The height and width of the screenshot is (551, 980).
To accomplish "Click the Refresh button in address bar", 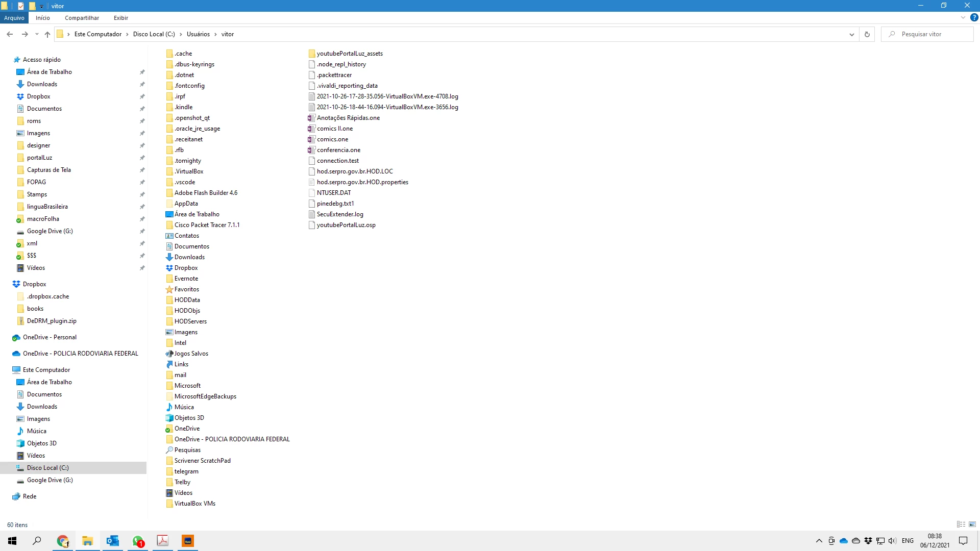I will (x=867, y=34).
